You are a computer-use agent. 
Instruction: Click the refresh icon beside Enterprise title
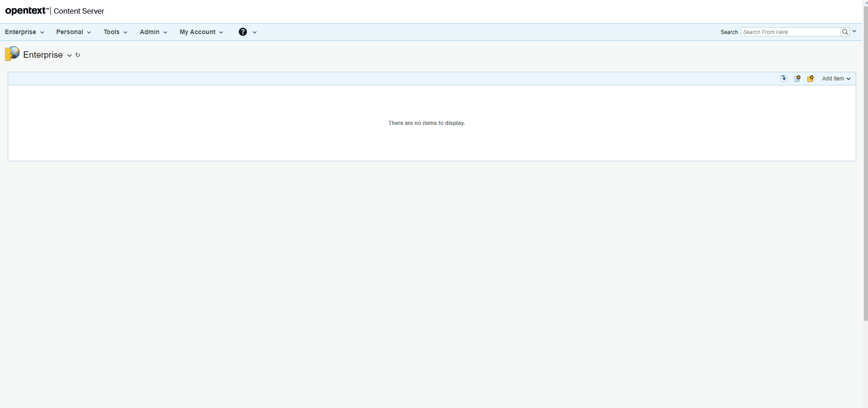point(78,55)
